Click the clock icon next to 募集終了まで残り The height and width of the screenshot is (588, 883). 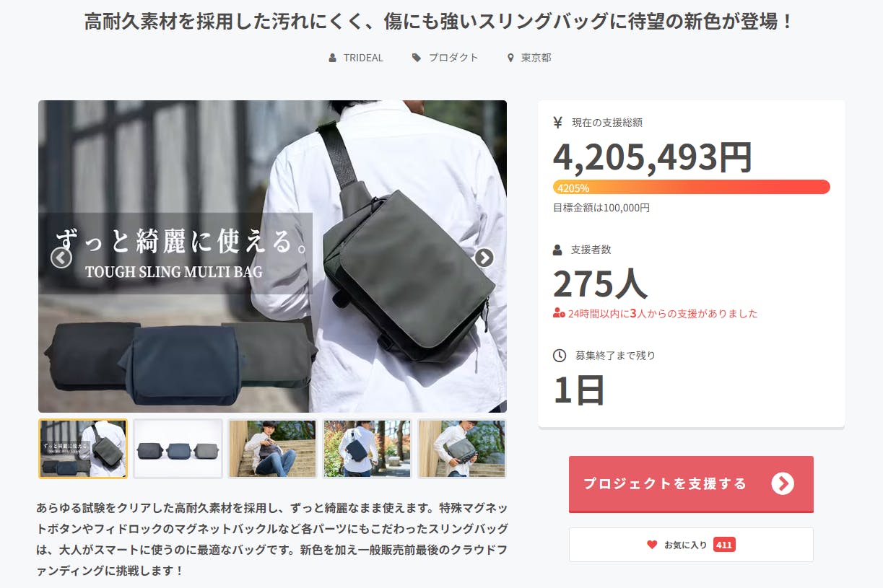click(x=560, y=355)
